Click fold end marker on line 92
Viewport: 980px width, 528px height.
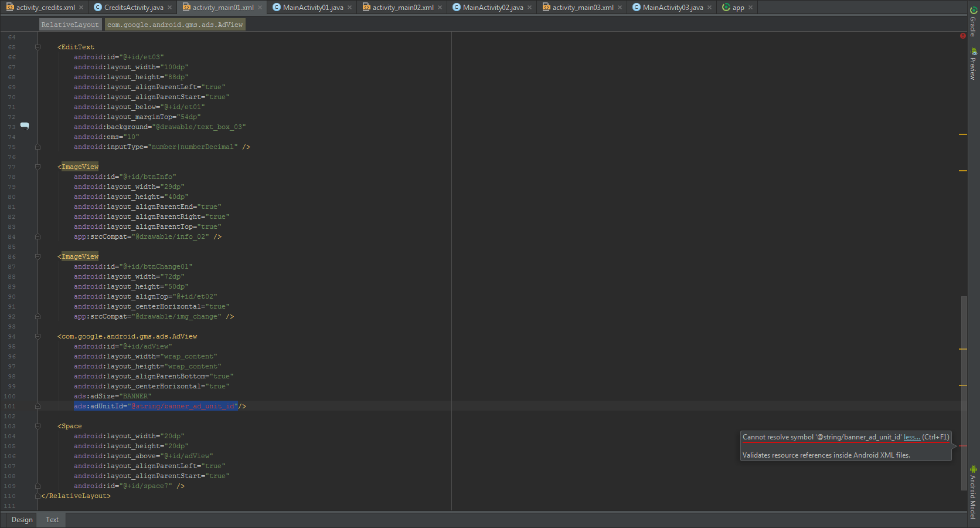pos(38,316)
